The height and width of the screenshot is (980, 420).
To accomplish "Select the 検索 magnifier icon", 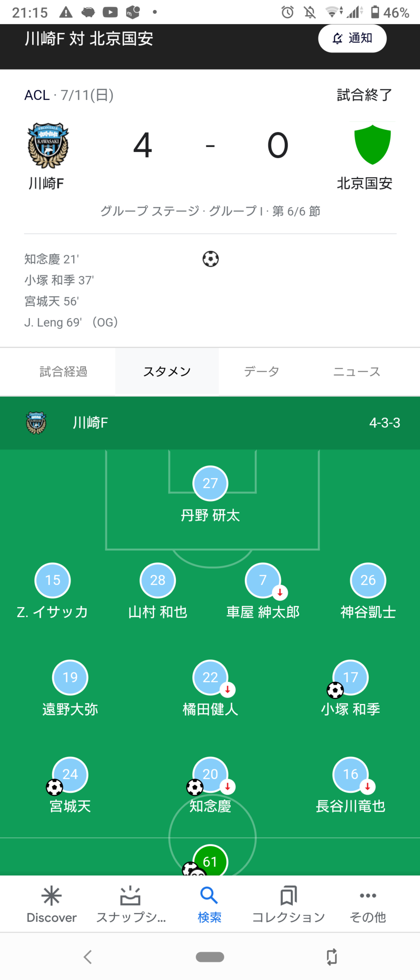I will [x=209, y=896].
